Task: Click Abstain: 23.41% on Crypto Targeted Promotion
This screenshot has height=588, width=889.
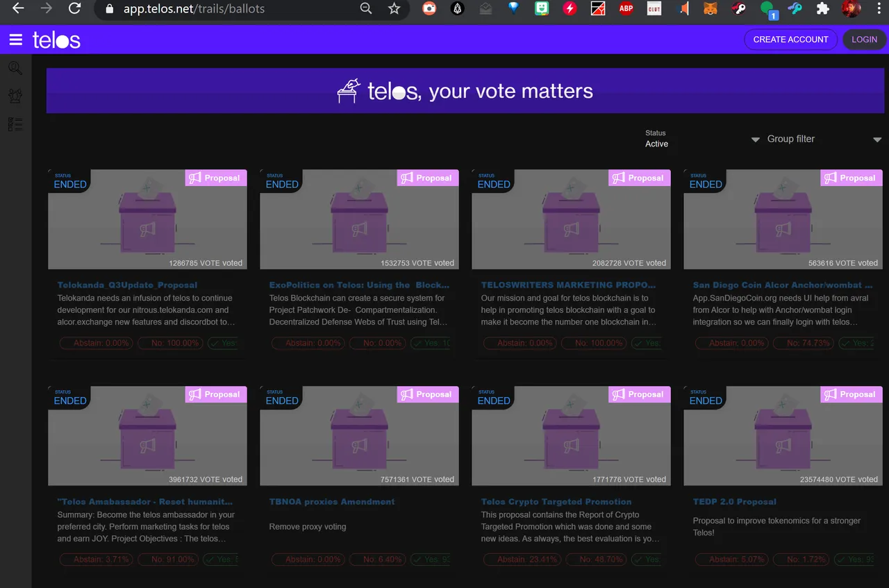Action: pyautogui.click(x=522, y=560)
